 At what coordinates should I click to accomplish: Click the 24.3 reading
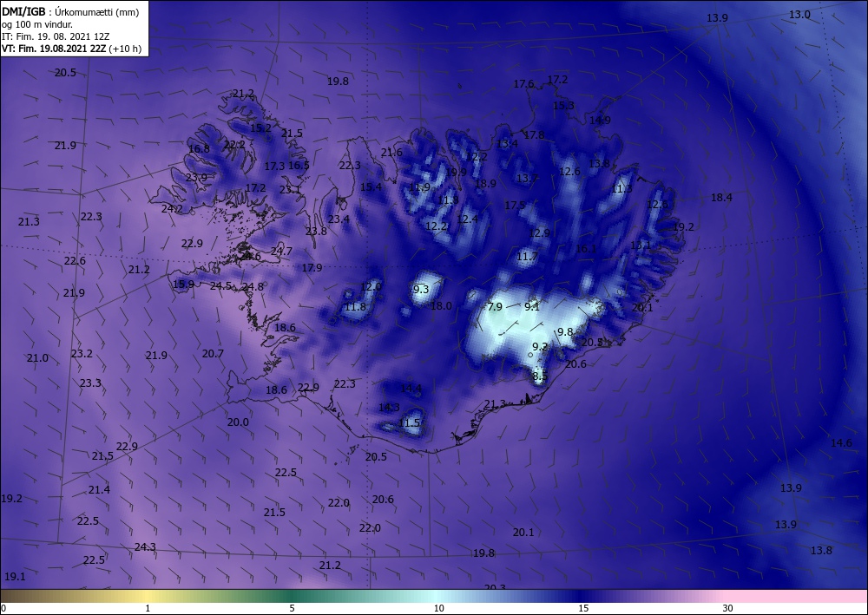point(145,547)
